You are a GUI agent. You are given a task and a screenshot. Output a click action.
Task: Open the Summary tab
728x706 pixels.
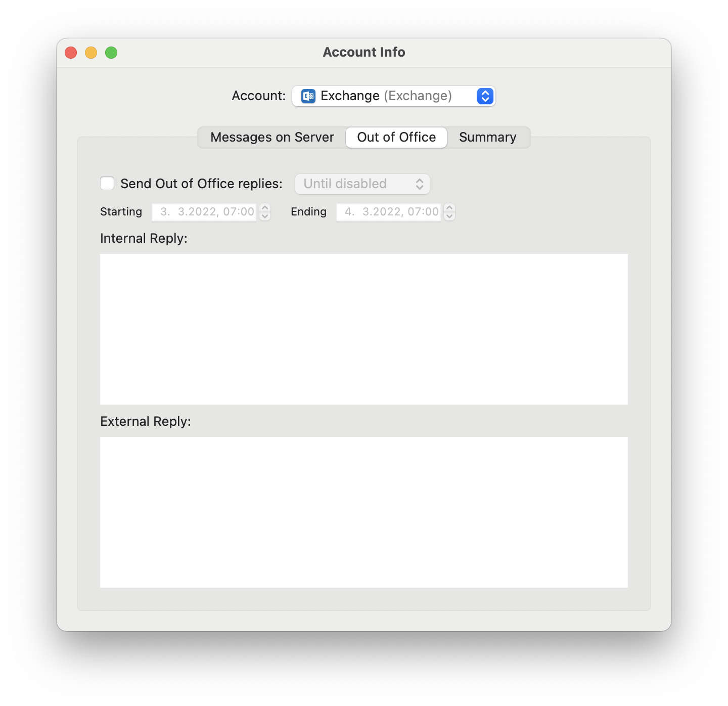pos(487,138)
